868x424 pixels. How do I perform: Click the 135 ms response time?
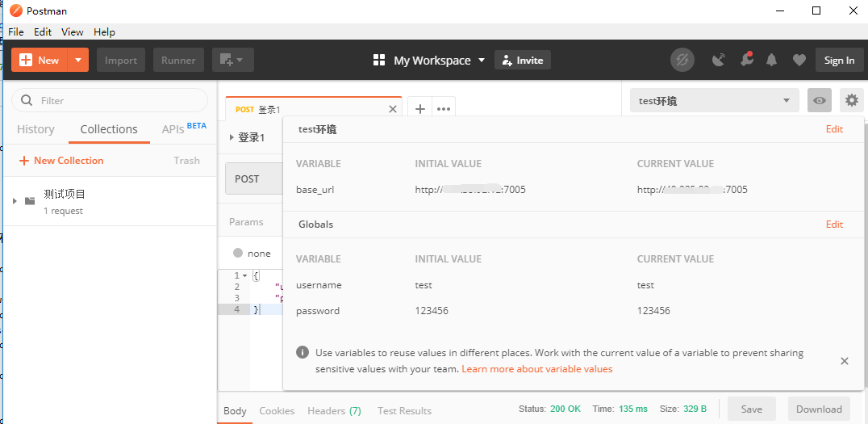tap(633, 409)
